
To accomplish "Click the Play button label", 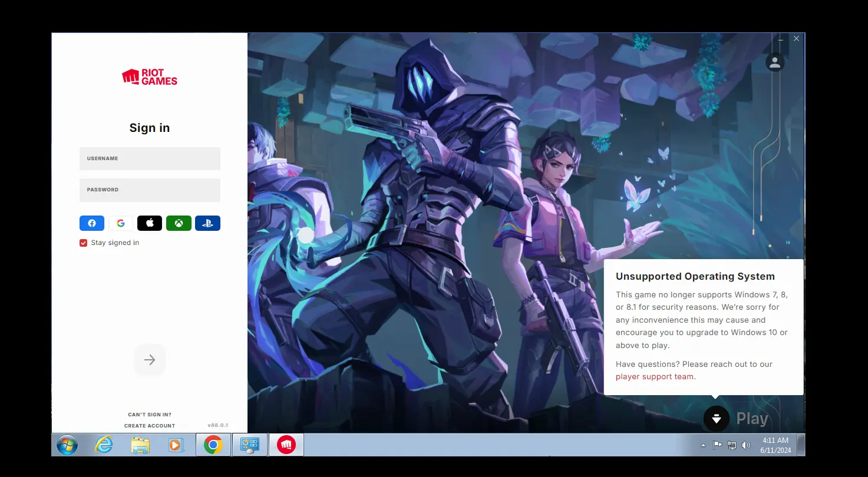I will (753, 419).
